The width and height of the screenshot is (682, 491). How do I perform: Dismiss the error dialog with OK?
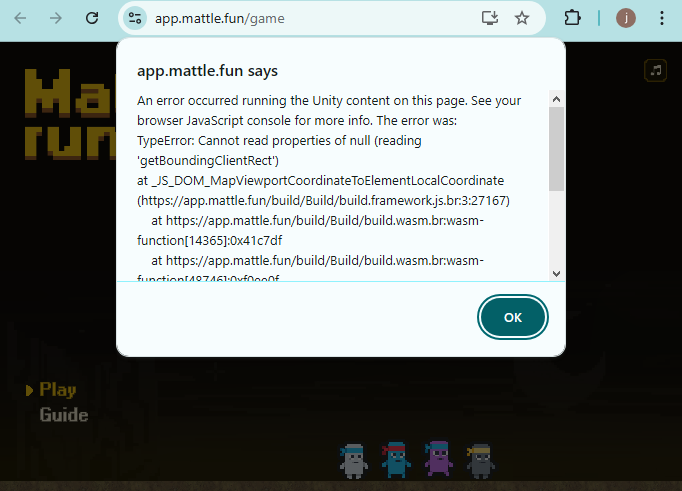click(x=513, y=317)
